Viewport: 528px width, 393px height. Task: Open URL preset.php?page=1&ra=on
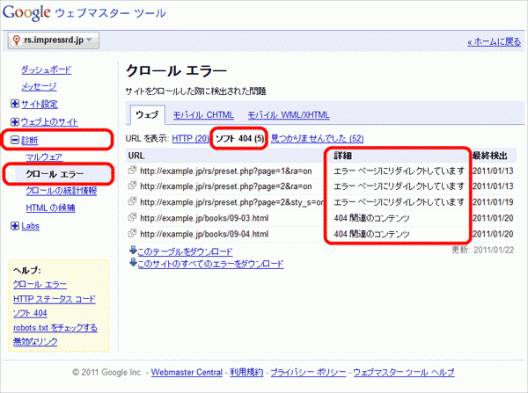pyautogui.click(x=226, y=171)
